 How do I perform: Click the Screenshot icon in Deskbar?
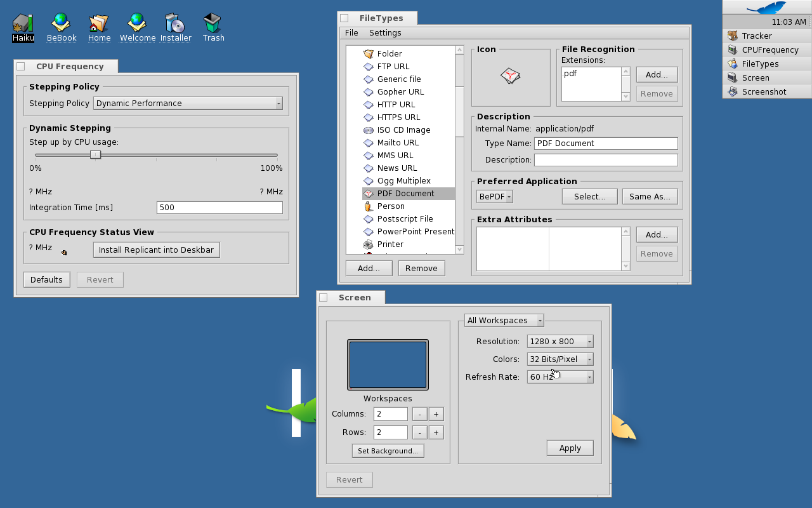733,92
